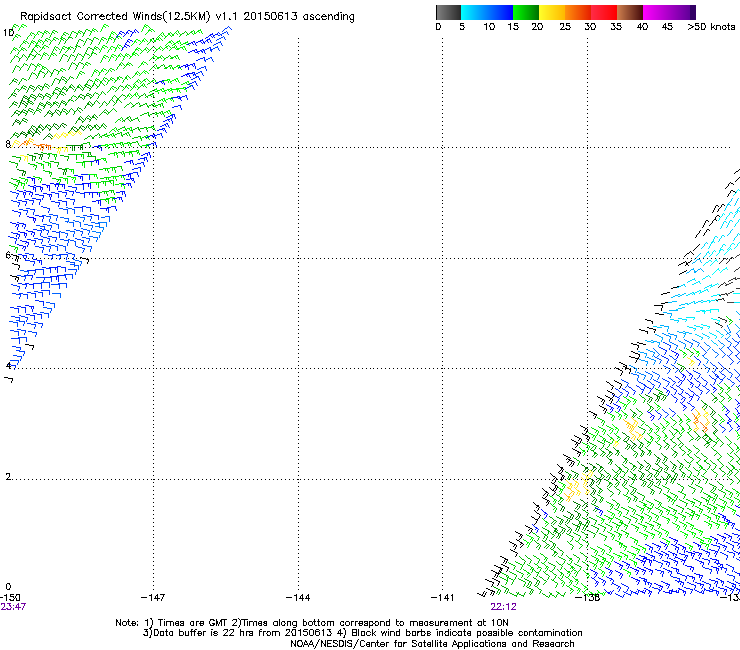The width and height of the screenshot is (740, 650).
Task: Click the longitude label '-144'
Action: tap(298, 598)
